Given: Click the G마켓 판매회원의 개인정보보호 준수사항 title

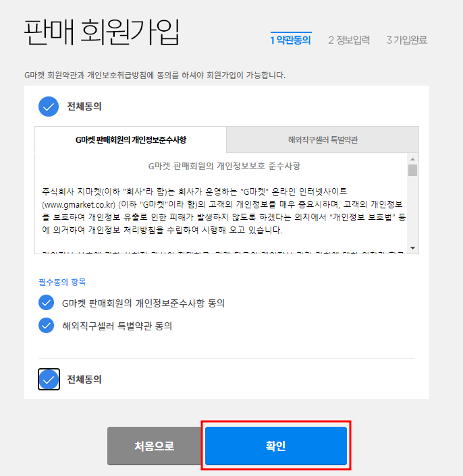Looking at the screenshot, I should [224, 166].
